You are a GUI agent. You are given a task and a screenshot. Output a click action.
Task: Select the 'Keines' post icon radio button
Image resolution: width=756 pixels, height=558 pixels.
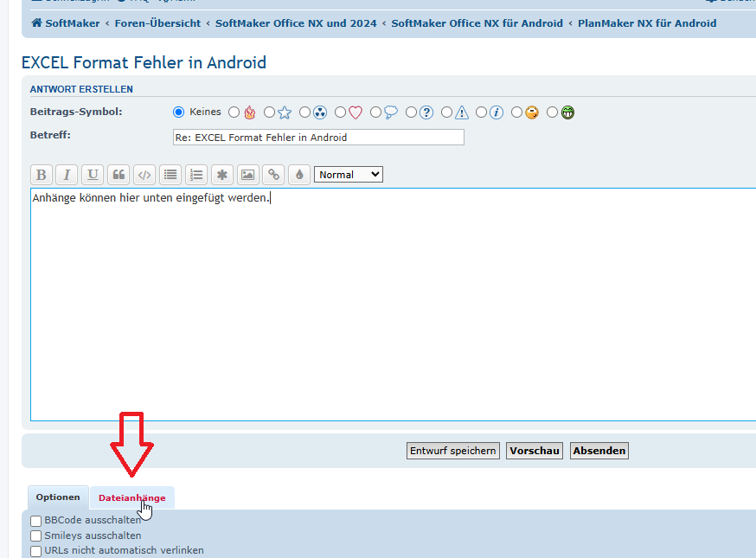[179, 112]
